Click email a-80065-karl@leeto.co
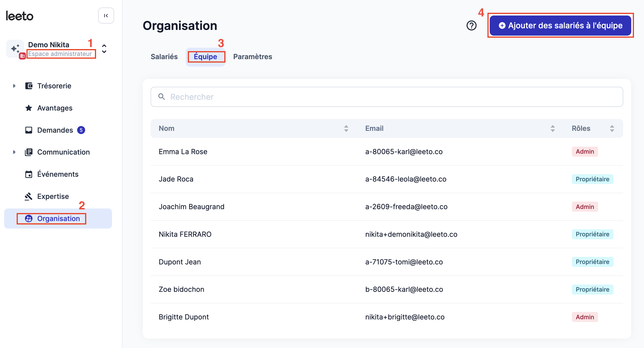The width and height of the screenshot is (644, 348). (x=404, y=152)
